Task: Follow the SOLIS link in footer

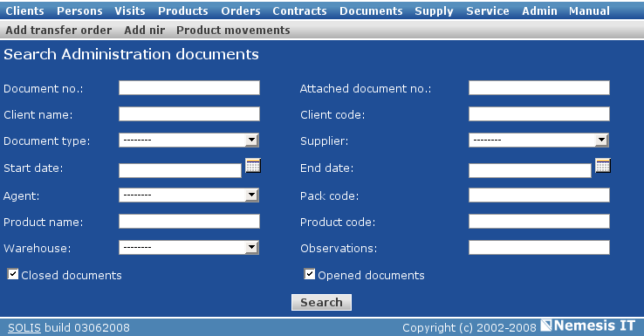Action: (24, 328)
